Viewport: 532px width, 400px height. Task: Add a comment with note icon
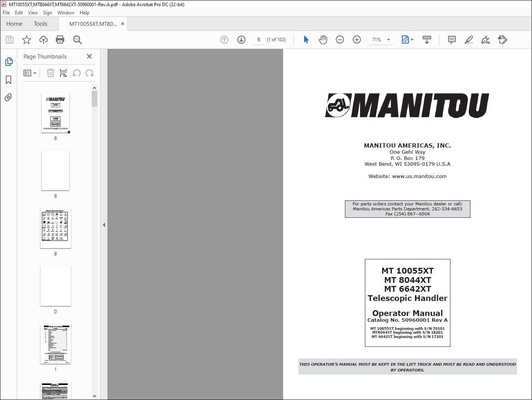pos(452,40)
